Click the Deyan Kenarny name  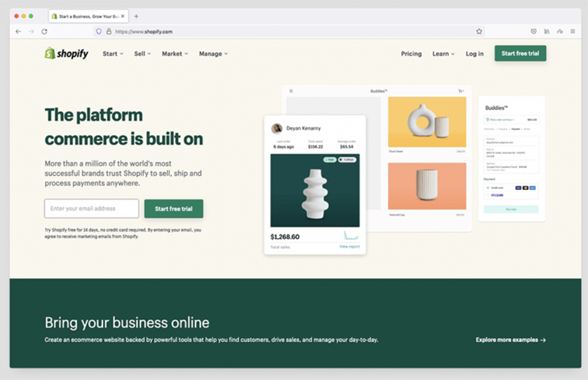[303, 128]
